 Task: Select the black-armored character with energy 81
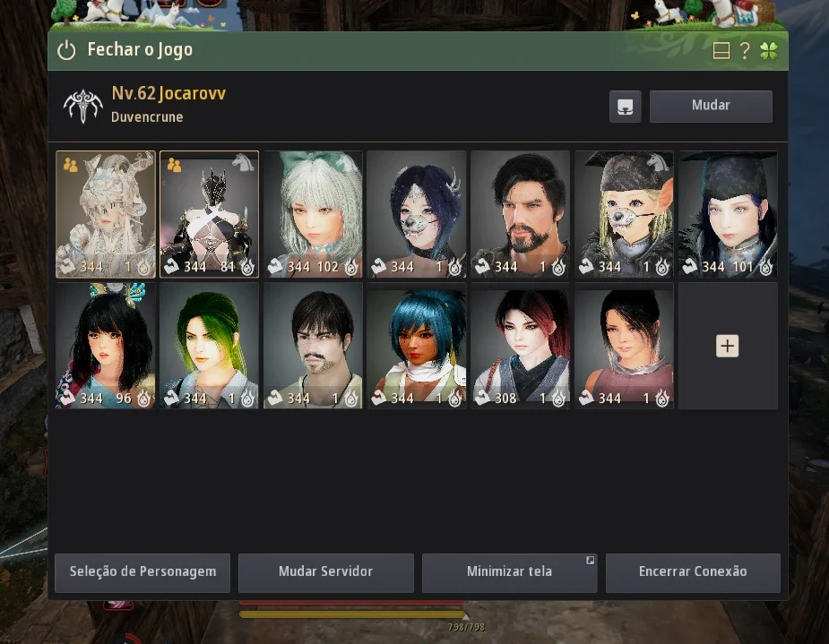pos(210,214)
